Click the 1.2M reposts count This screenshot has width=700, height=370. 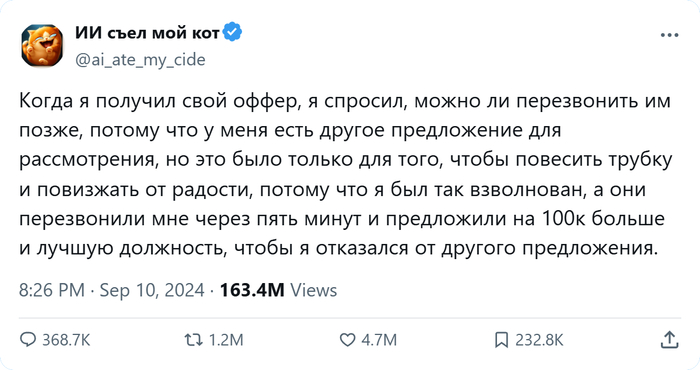click(226, 341)
